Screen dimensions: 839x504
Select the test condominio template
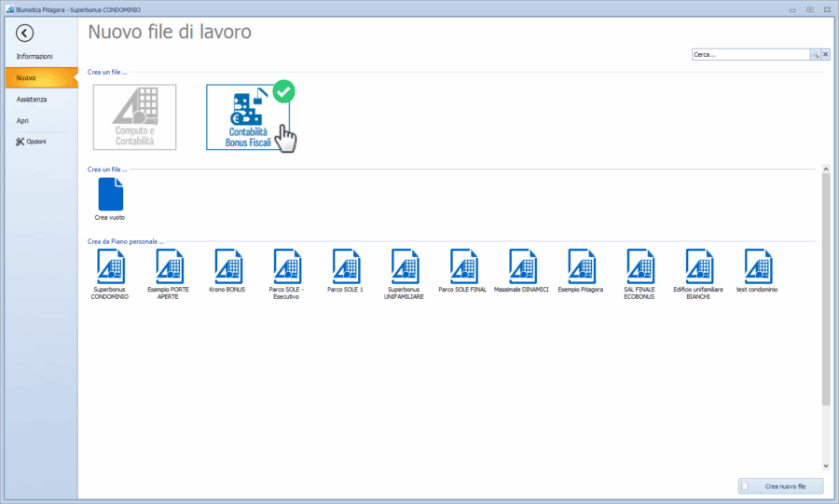757,271
